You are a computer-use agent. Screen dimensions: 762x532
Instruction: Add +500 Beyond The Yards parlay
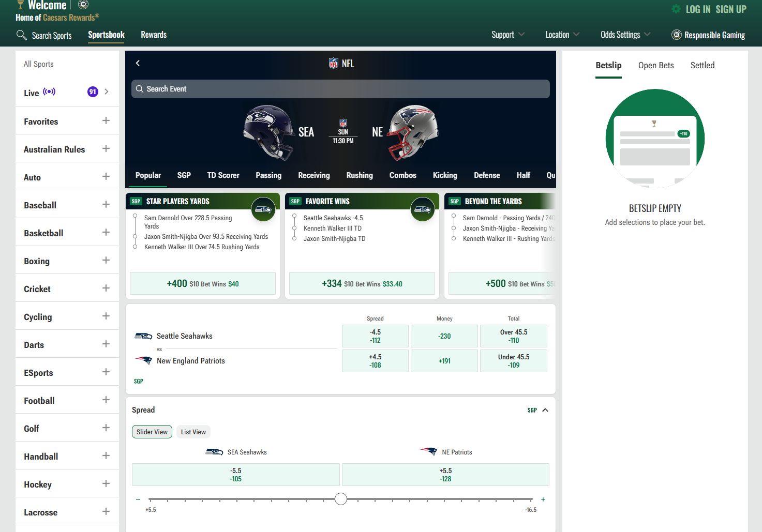tap(502, 283)
